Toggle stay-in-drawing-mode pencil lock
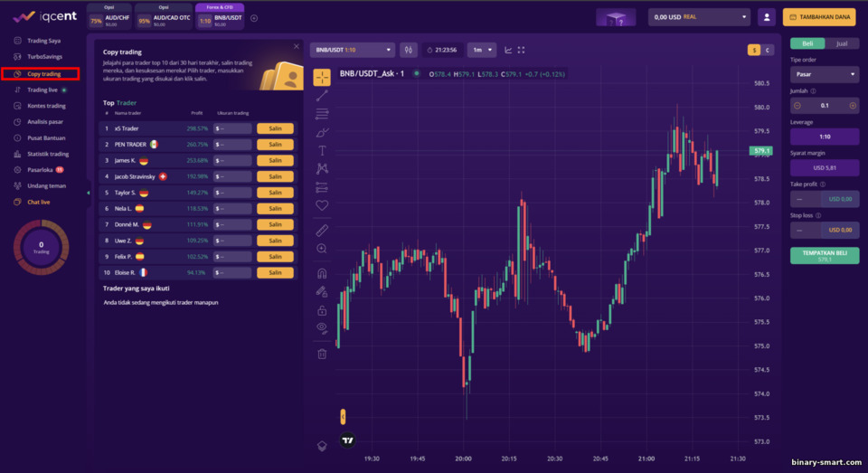 click(x=322, y=291)
